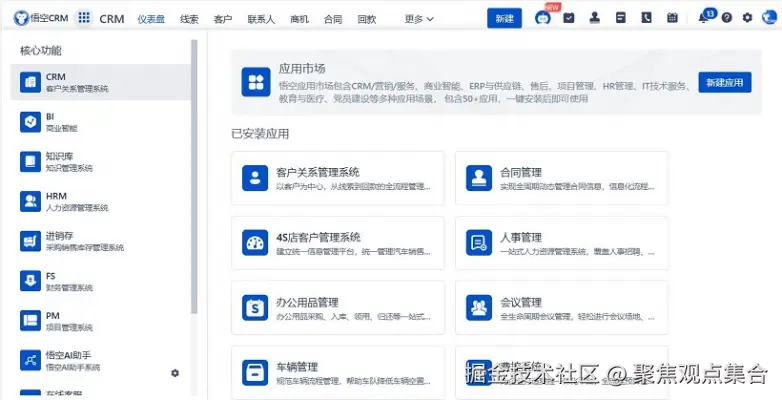The width and height of the screenshot is (782, 400).
Task: Select BI 商业智能 sidebar icon
Action: pyautogui.click(x=30, y=122)
